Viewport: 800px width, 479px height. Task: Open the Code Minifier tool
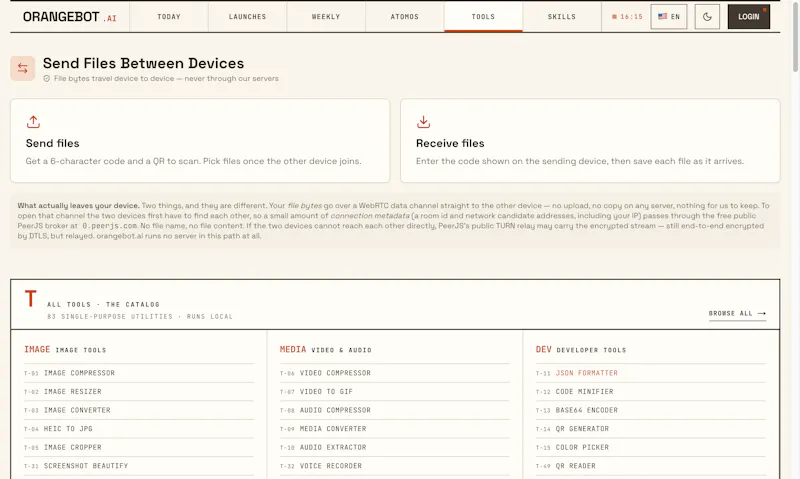(x=651, y=392)
